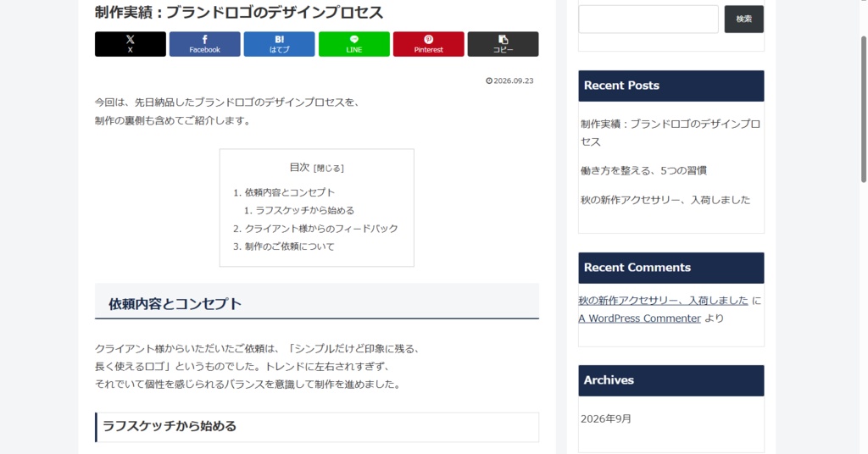Open recent post 秋の新作アクセサリー、入荷しました
Image resolution: width=868 pixels, height=454 pixels.
[x=665, y=200]
